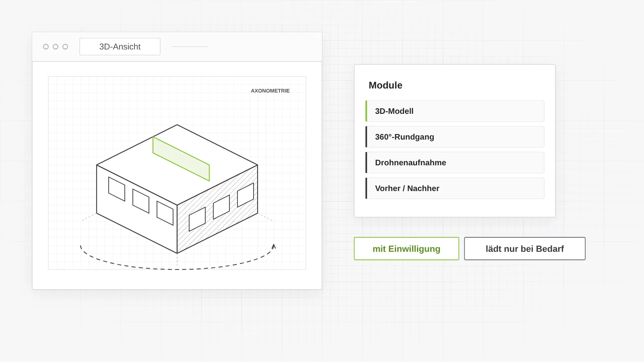Click the AXONOMETRIE label

(270, 91)
